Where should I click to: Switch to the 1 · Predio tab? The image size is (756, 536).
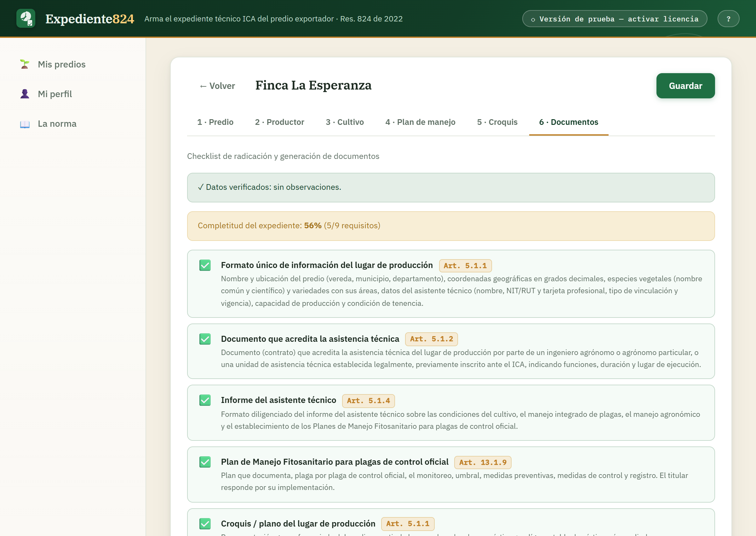215,122
